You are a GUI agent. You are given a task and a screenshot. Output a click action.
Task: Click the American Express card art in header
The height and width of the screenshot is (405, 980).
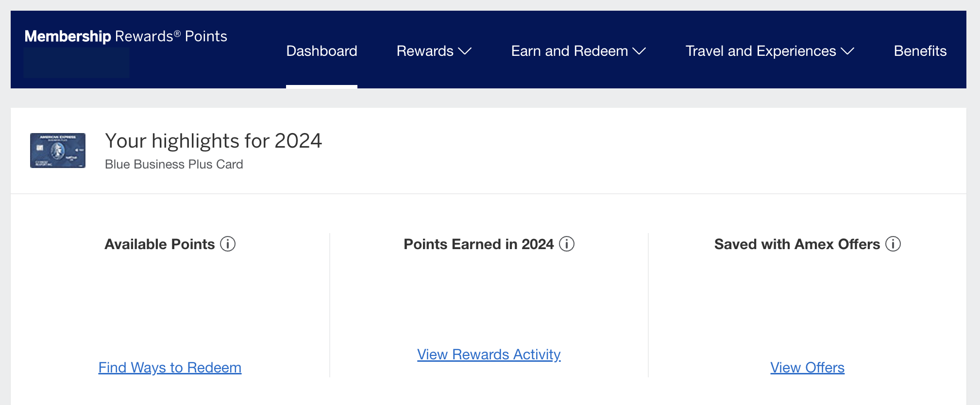coord(57,151)
